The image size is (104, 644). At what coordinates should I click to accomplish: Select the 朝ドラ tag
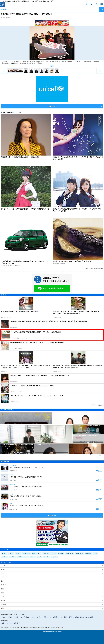click(x=4, y=554)
